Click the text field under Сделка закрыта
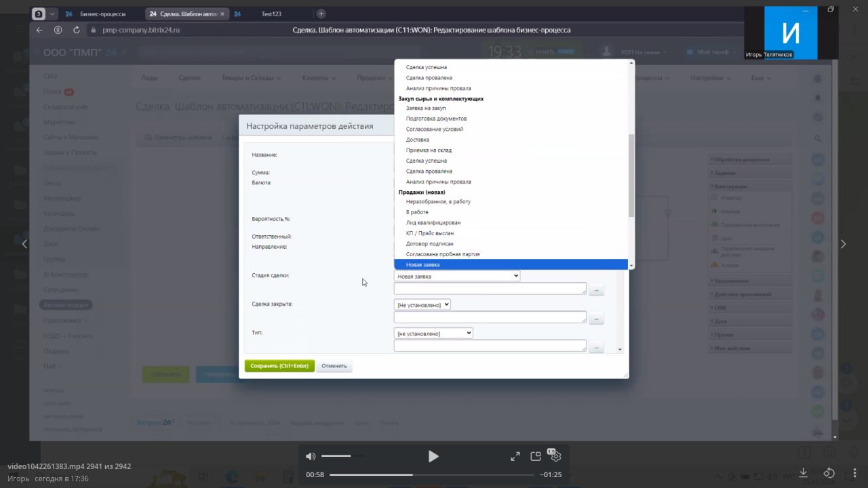The width and height of the screenshot is (868, 488). pos(490,317)
